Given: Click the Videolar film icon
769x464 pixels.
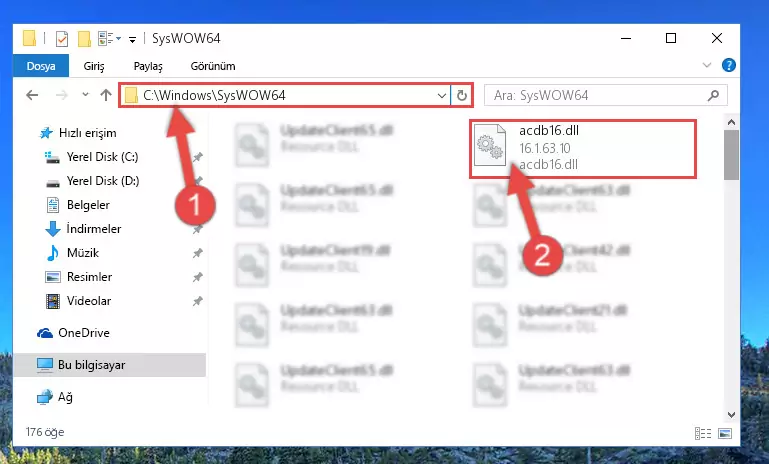Looking at the screenshot, I should coord(52,301).
